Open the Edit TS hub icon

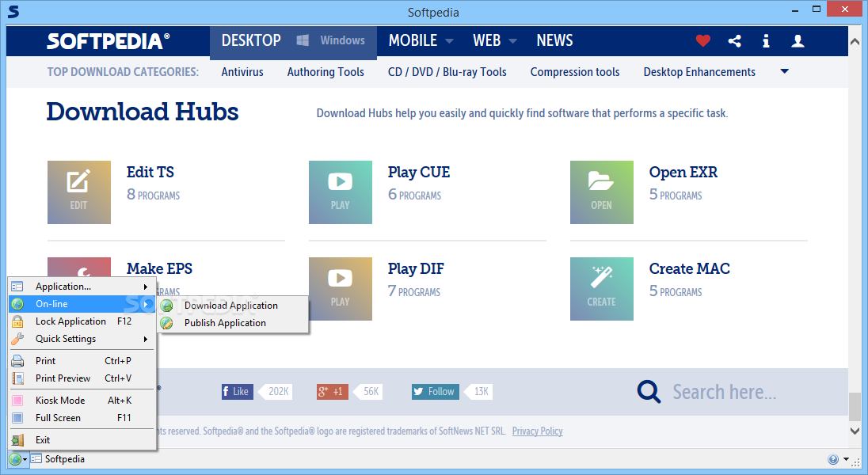[x=79, y=192]
